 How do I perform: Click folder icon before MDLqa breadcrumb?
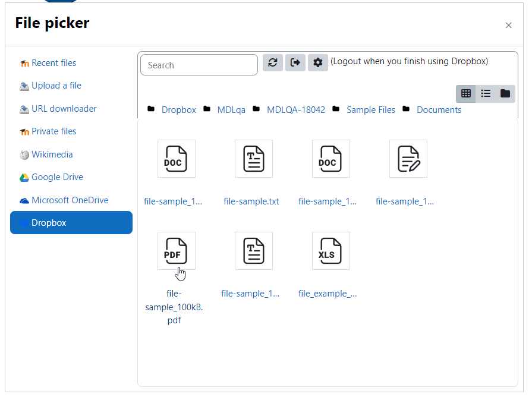[207, 109]
